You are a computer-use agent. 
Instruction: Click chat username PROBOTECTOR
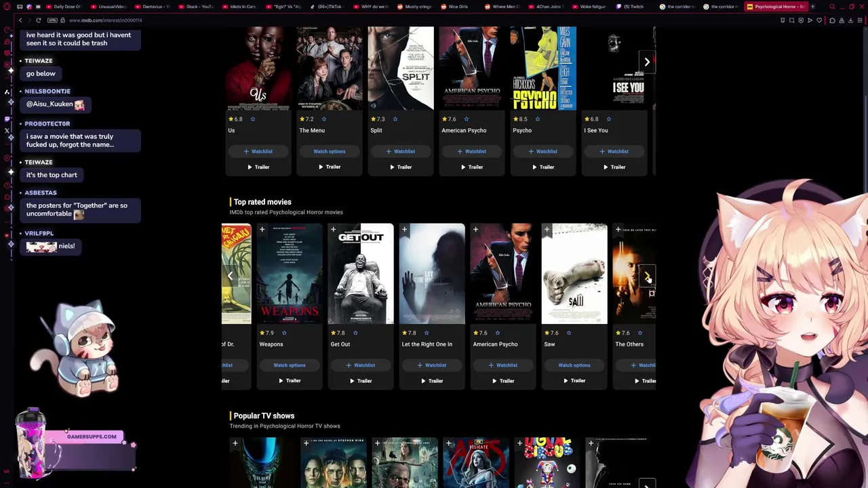click(47, 124)
